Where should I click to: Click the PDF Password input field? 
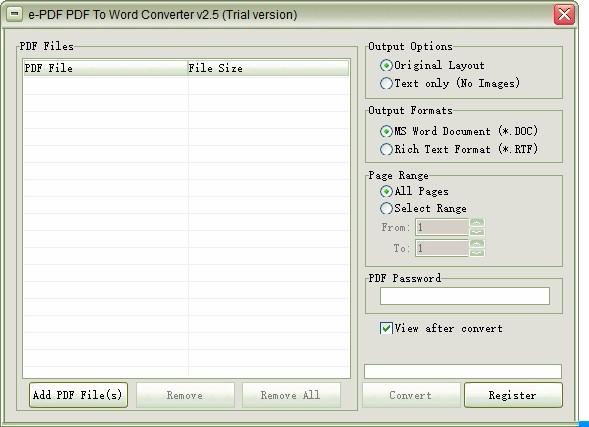tap(465, 296)
